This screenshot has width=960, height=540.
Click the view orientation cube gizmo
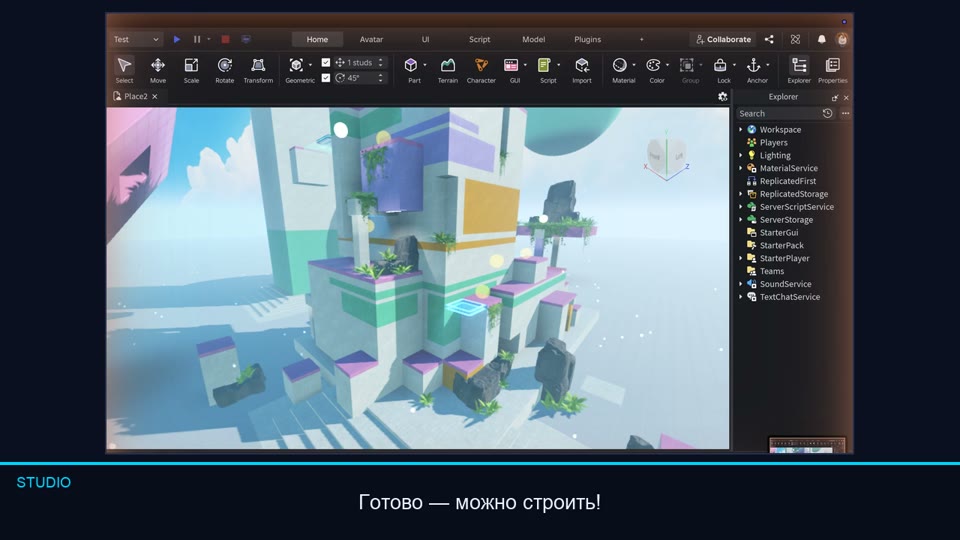[x=667, y=156]
